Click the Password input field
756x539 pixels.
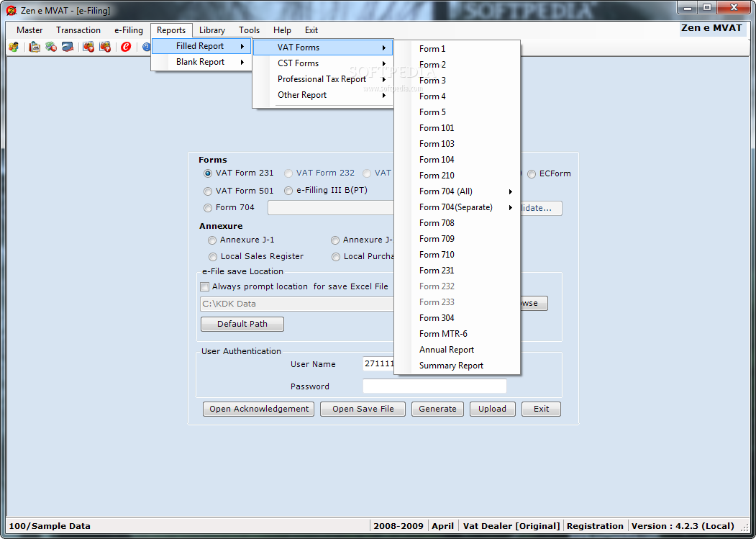[x=434, y=386]
